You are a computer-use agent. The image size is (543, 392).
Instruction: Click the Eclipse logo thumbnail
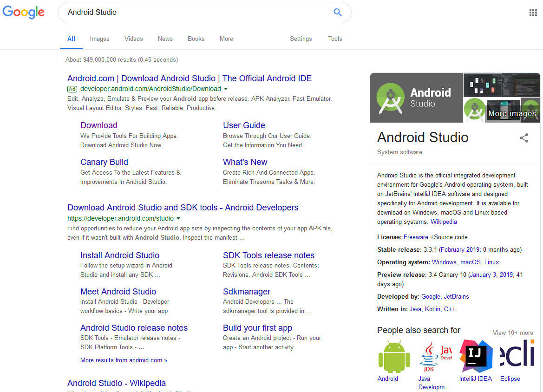pyautogui.click(x=517, y=356)
